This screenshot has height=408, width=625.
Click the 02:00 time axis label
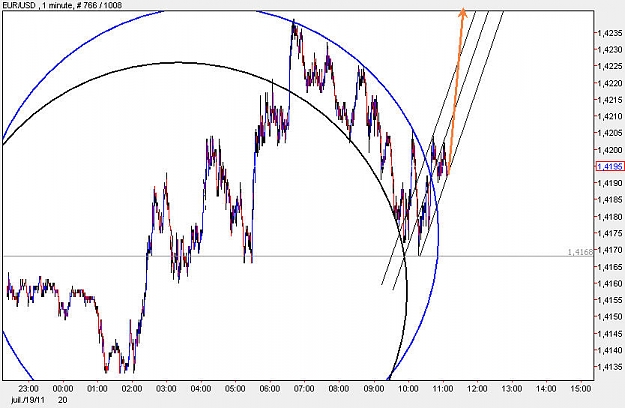coord(132,388)
